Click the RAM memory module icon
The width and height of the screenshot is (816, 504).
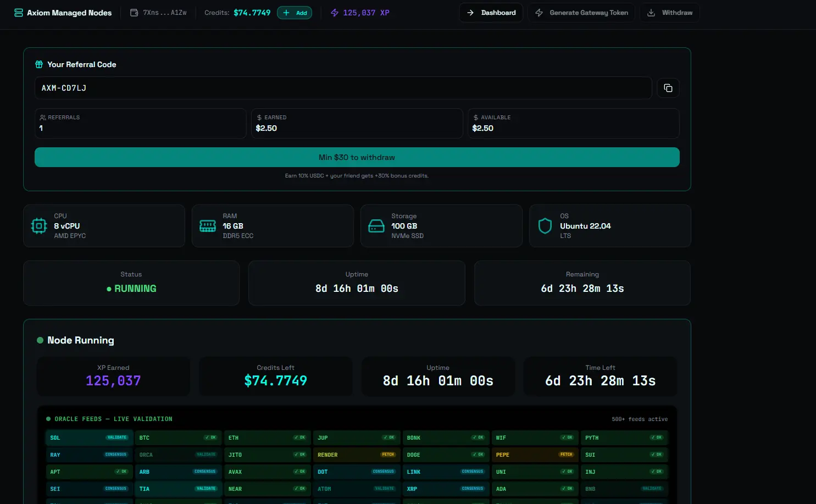click(x=208, y=226)
